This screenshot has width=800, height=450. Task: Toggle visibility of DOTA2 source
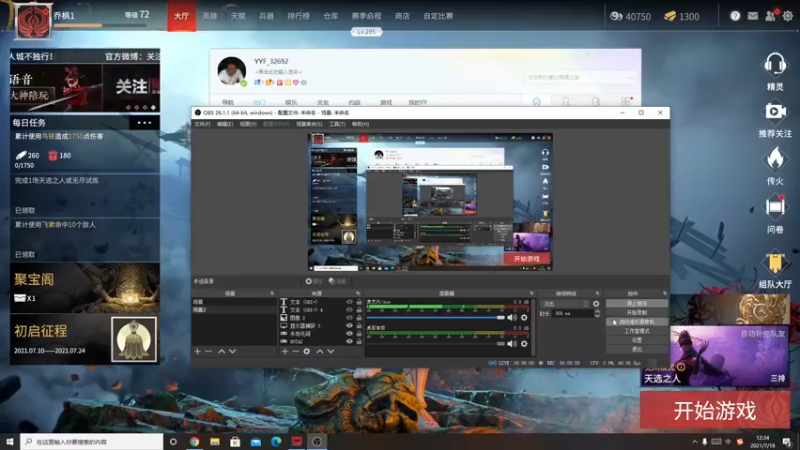(x=349, y=341)
